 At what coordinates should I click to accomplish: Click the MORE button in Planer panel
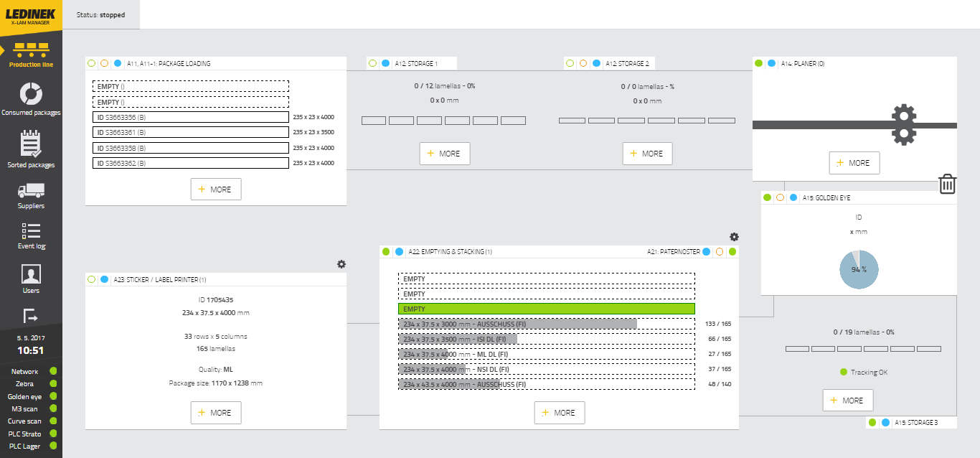click(x=854, y=163)
